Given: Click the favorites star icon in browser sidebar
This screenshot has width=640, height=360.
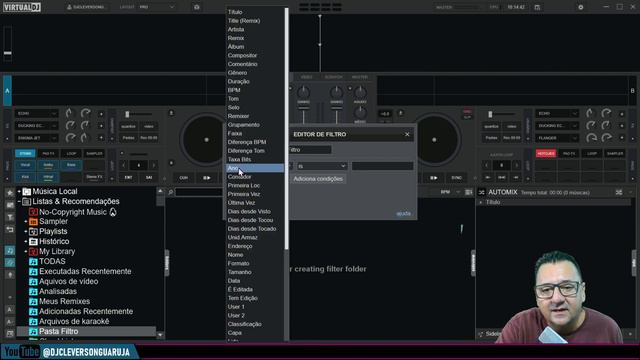Looking at the screenshot, I should pyautogui.click(x=10, y=192).
